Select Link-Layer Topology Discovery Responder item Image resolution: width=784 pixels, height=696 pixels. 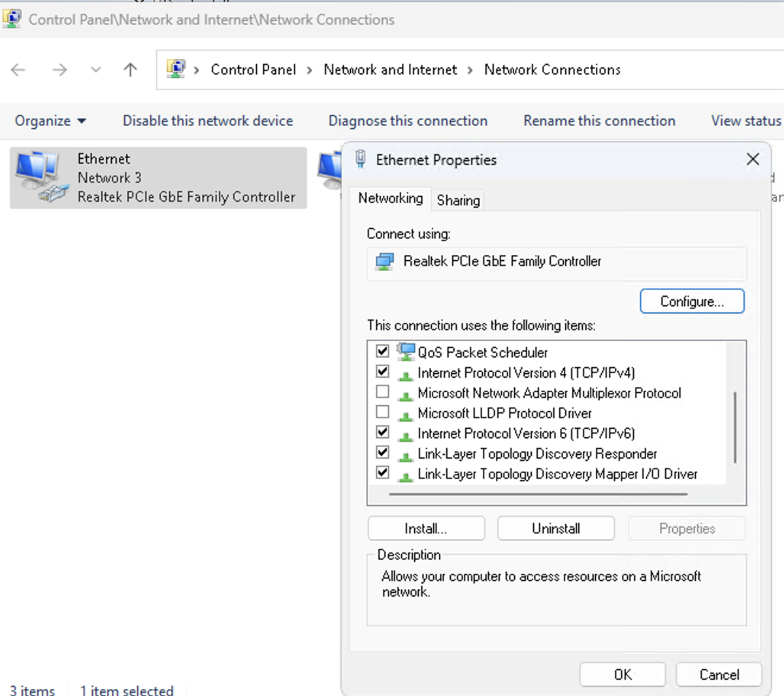click(537, 454)
